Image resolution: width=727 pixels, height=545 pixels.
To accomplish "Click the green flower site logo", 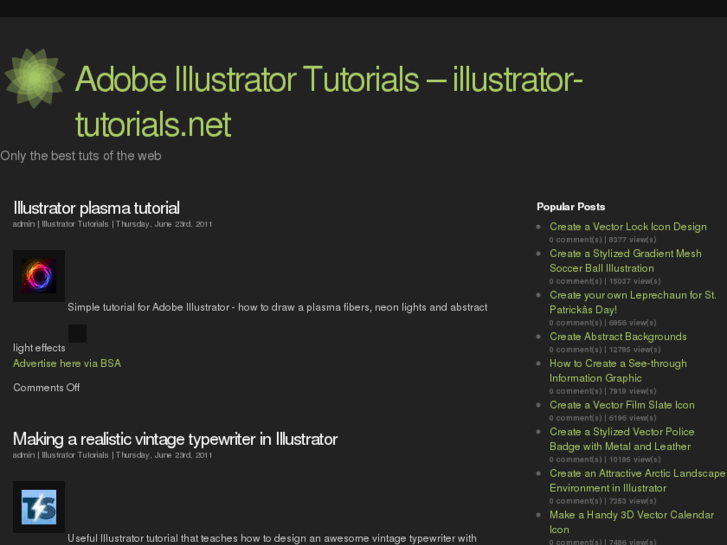I will (x=34, y=78).
